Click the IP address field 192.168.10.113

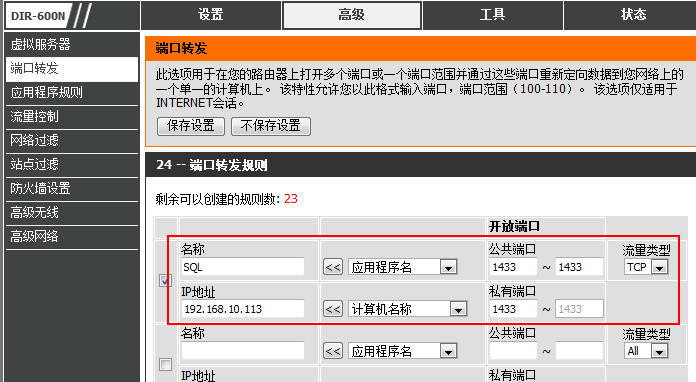pyautogui.click(x=243, y=309)
